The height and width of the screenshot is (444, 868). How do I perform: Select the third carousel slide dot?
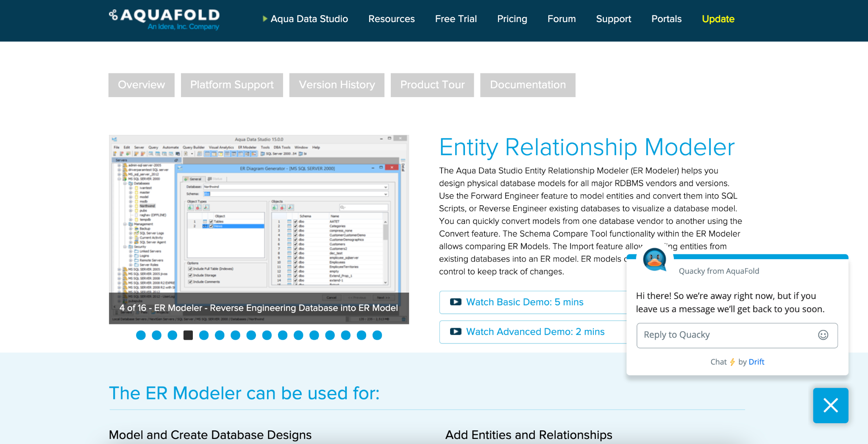point(172,335)
